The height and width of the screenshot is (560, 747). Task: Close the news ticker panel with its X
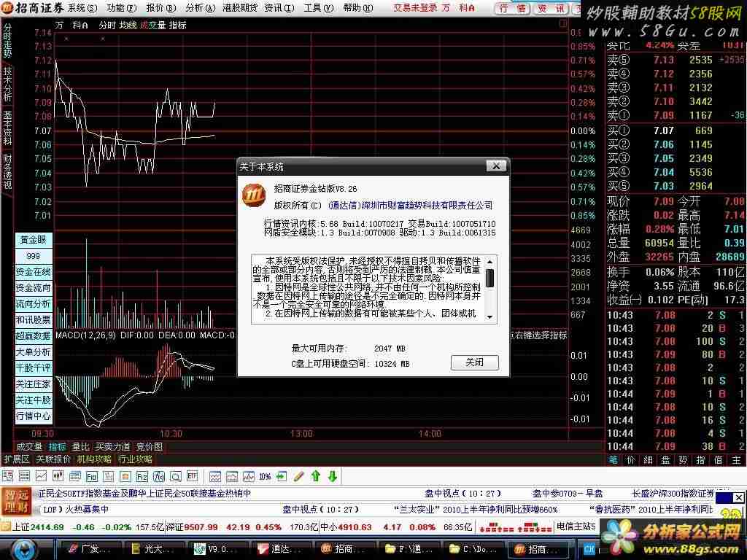click(738, 497)
